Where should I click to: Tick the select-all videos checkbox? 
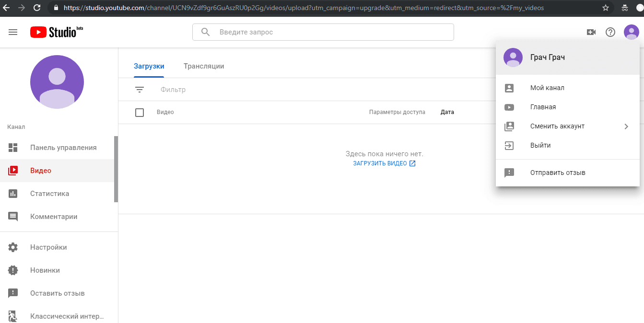(140, 113)
